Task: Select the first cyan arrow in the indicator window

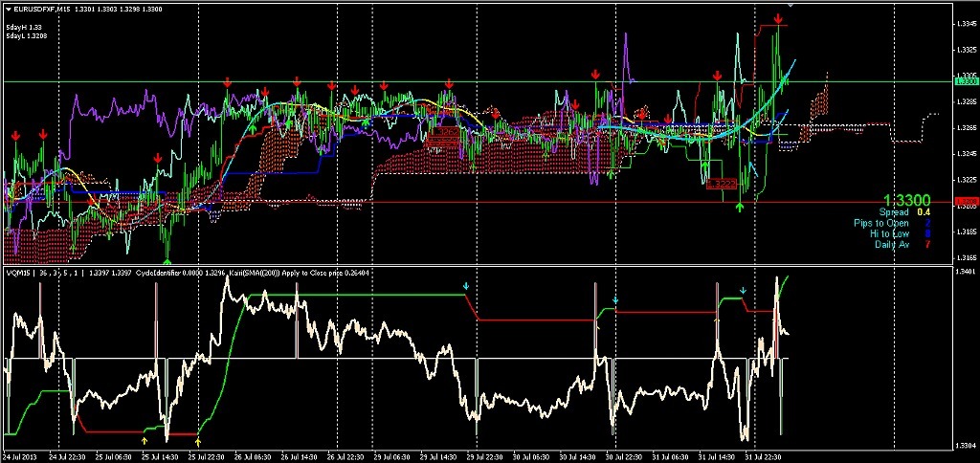Action: tap(466, 286)
